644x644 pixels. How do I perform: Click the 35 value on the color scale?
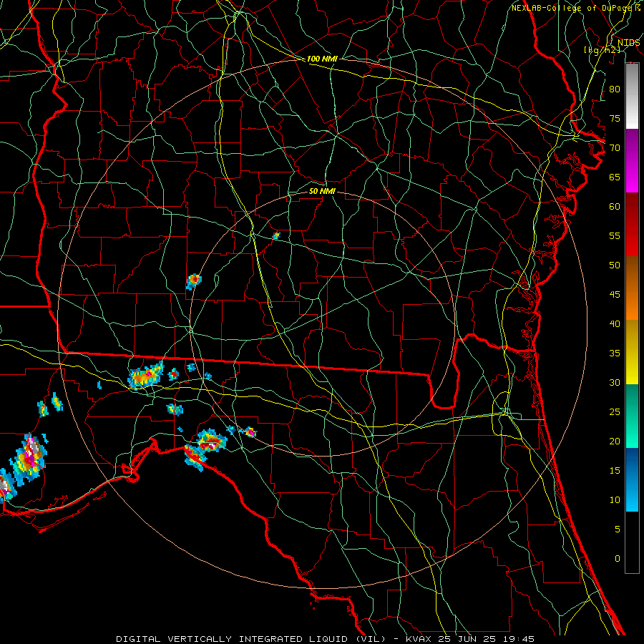[615, 353]
